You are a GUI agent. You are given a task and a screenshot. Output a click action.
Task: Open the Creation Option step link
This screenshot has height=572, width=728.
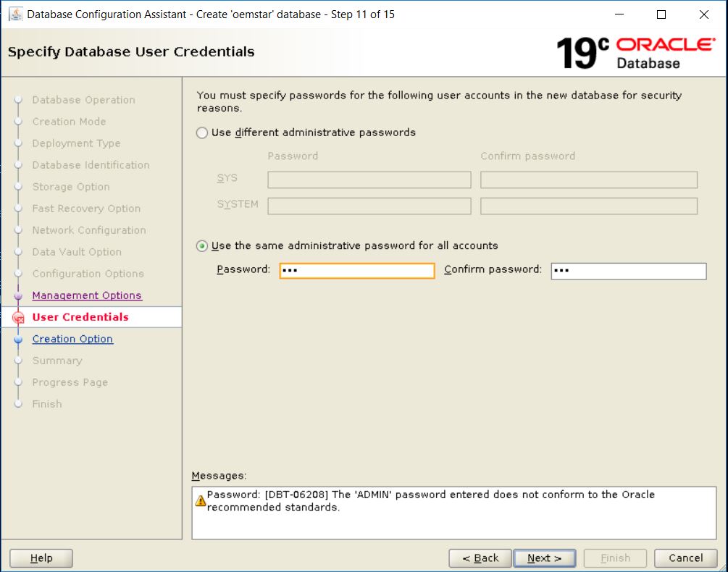(72, 339)
